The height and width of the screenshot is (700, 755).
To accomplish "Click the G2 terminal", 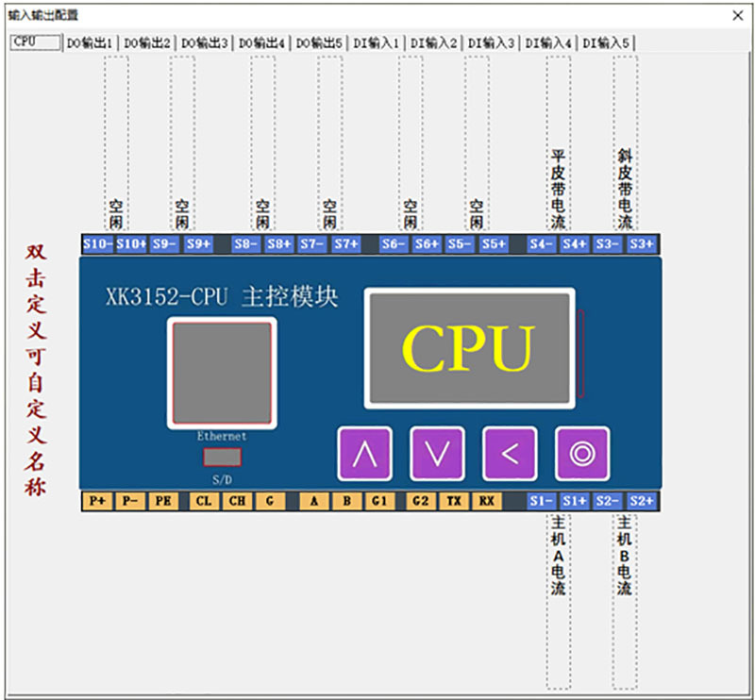I will coord(421,501).
